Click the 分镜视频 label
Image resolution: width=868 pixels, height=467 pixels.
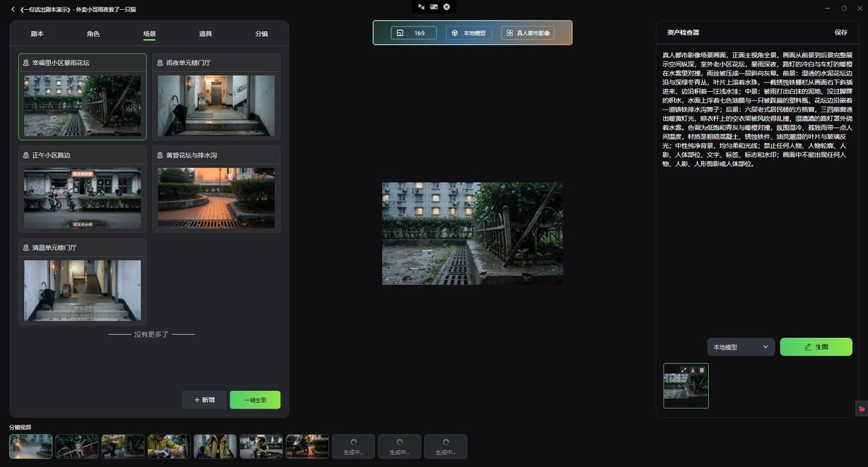pyautogui.click(x=20, y=427)
